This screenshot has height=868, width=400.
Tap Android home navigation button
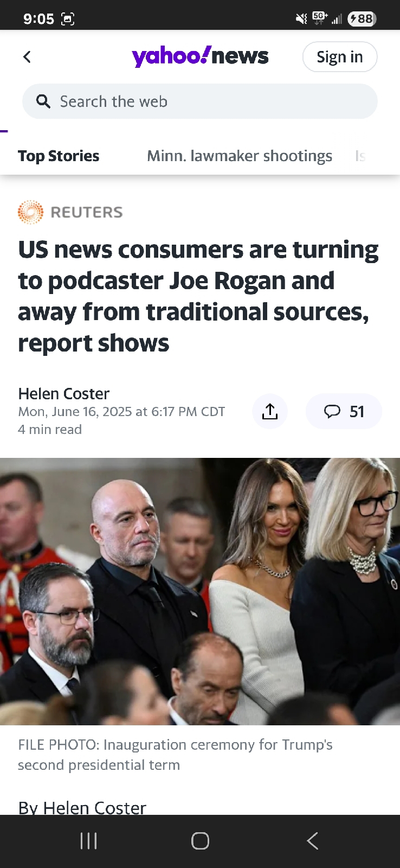tap(200, 841)
